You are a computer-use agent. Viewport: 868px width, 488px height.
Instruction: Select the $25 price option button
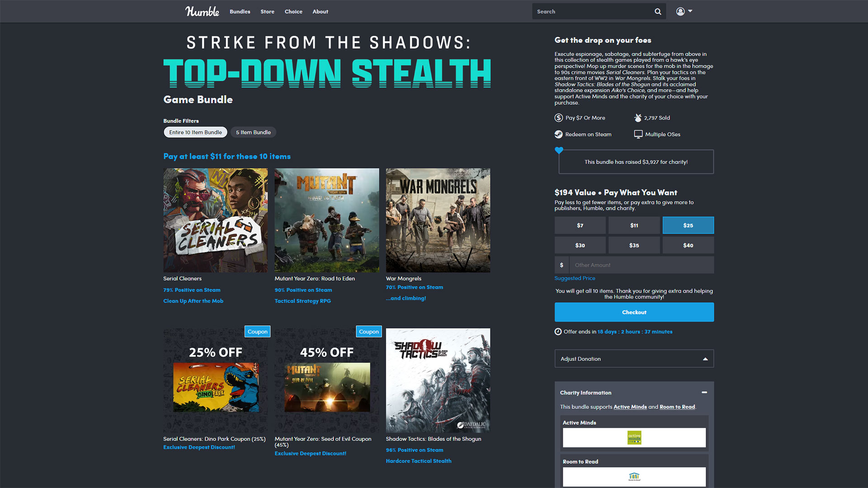(x=688, y=225)
